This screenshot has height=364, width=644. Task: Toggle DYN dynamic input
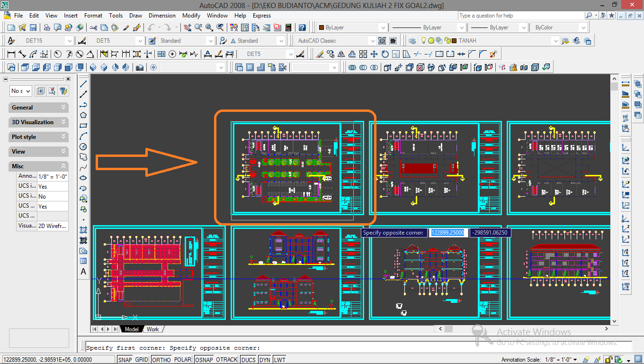click(265, 360)
